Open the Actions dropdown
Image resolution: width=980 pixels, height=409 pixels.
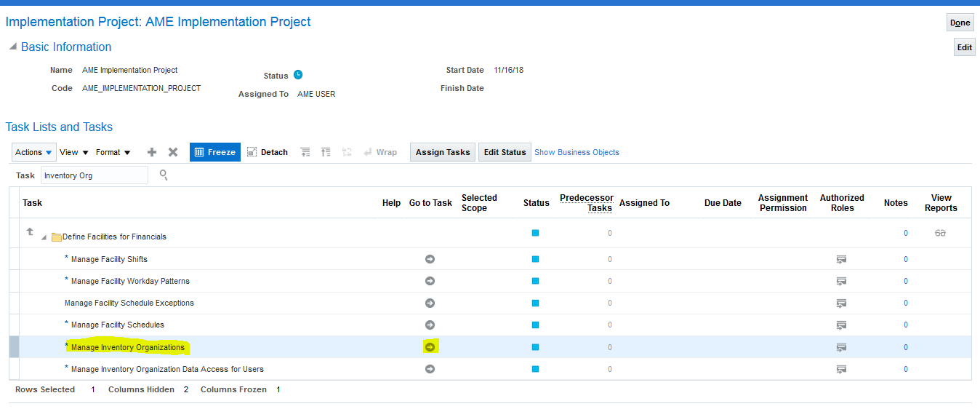point(34,152)
